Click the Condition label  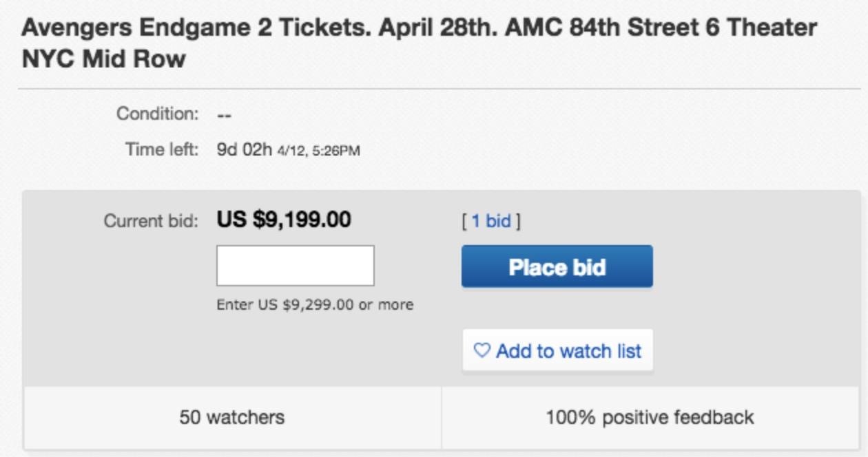[157, 113]
